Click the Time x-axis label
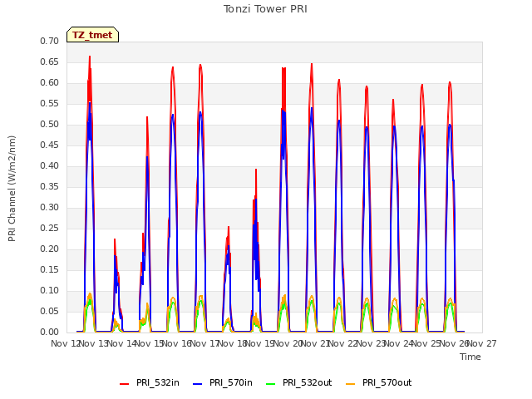Image resolution: width=532 pixels, height=399 pixels. 470,357
